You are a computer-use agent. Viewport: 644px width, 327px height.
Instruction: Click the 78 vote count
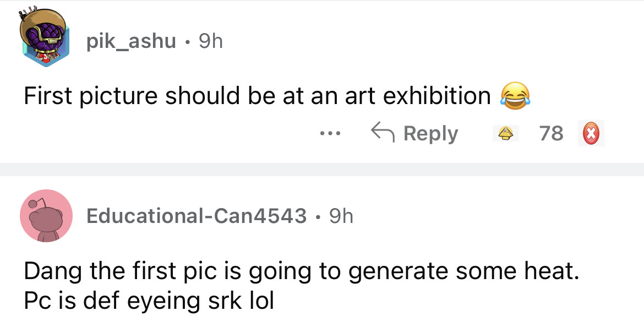[x=552, y=133]
